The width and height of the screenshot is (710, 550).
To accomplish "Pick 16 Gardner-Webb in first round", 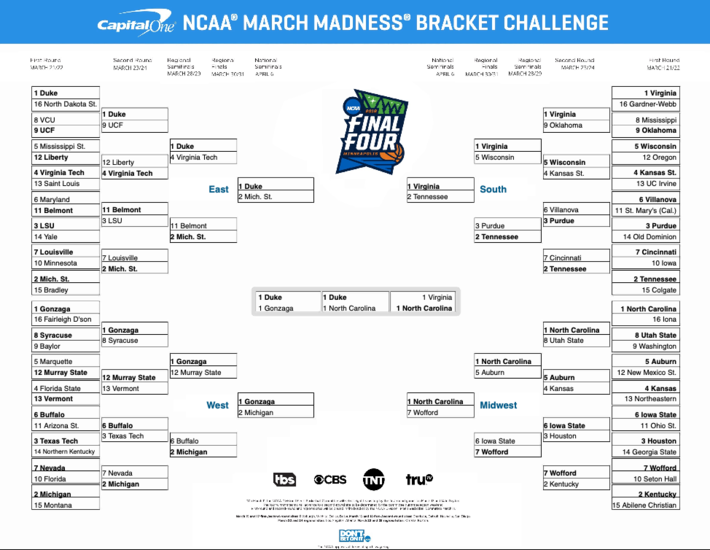I will (x=646, y=104).
